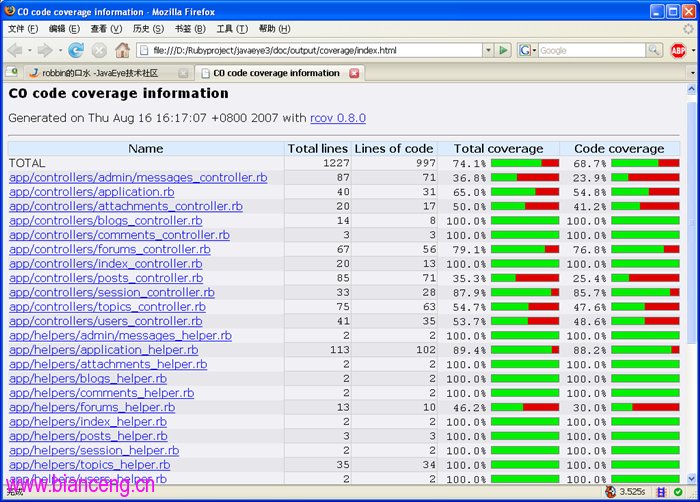Click the TOTAL row code coverage bar
700x502 pixels.
coord(645,163)
